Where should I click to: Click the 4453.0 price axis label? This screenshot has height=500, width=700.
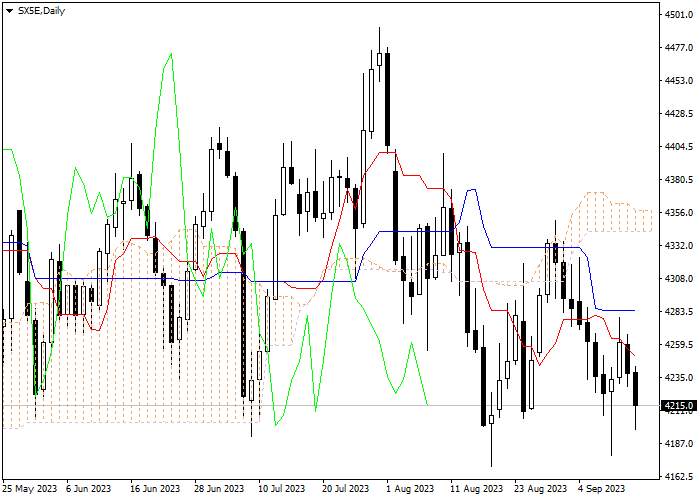679,81
